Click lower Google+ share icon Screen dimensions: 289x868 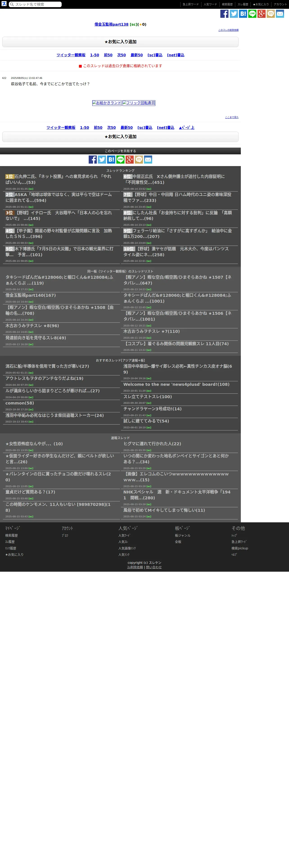click(x=130, y=159)
